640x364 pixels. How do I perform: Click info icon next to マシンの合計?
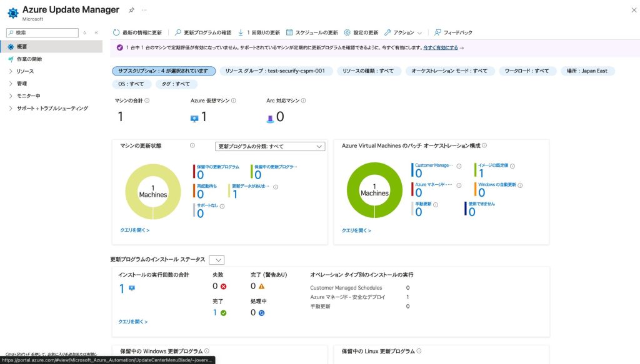coord(147,101)
